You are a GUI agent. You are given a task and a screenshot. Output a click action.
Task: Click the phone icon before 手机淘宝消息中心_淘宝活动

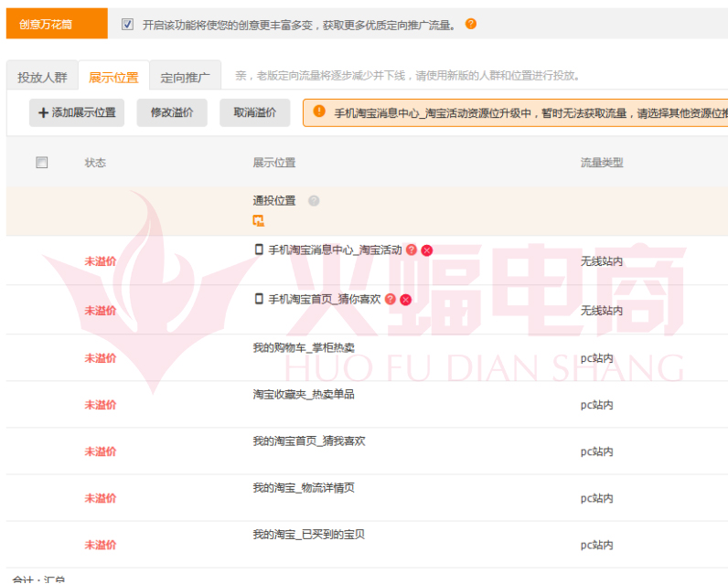(x=259, y=250)
